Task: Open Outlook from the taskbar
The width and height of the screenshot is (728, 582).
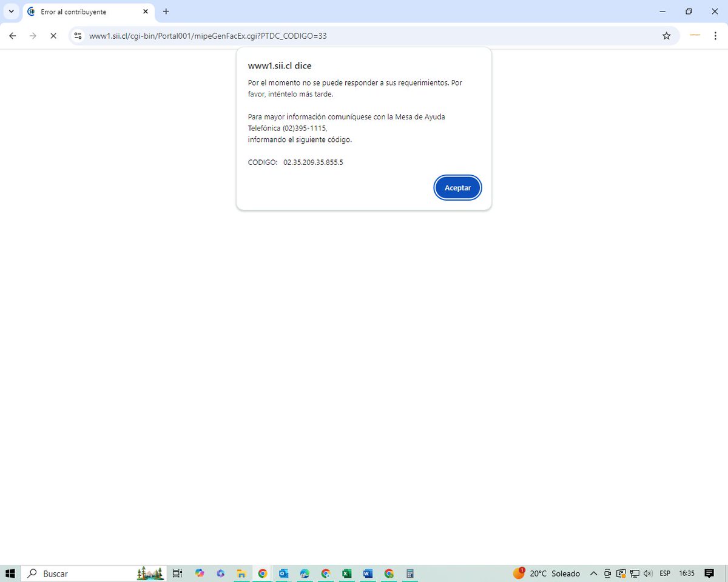Action: [283, 573]
